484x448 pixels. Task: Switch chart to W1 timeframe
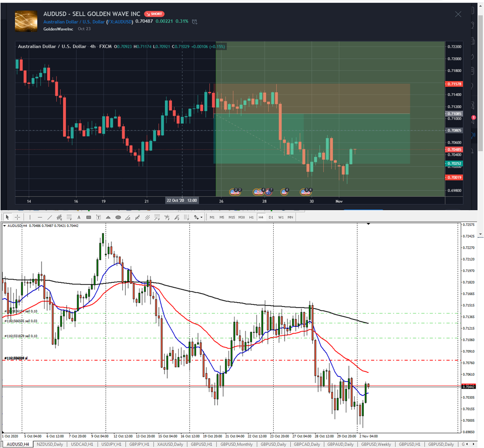[x=281, y=217]
